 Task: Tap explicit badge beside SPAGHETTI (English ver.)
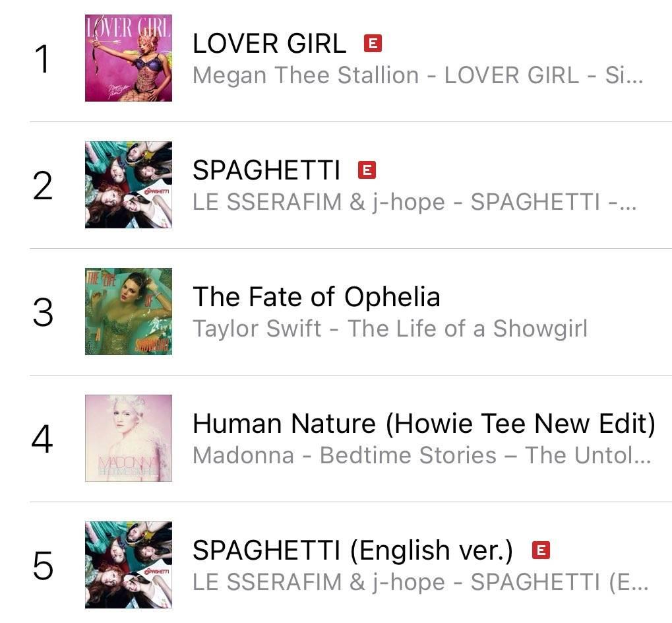[541, 550]
